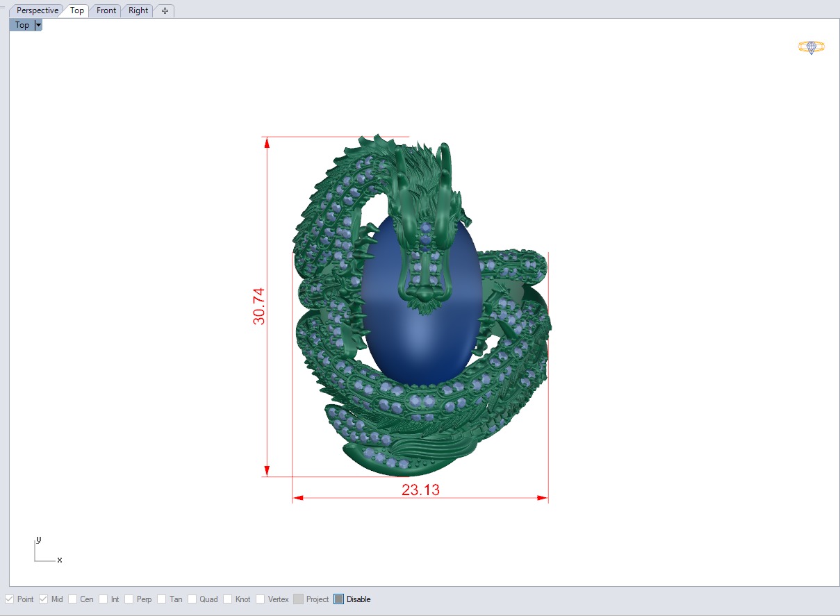
Task: Add a new viewport tab with plus icon
Action: click(165, 10)
